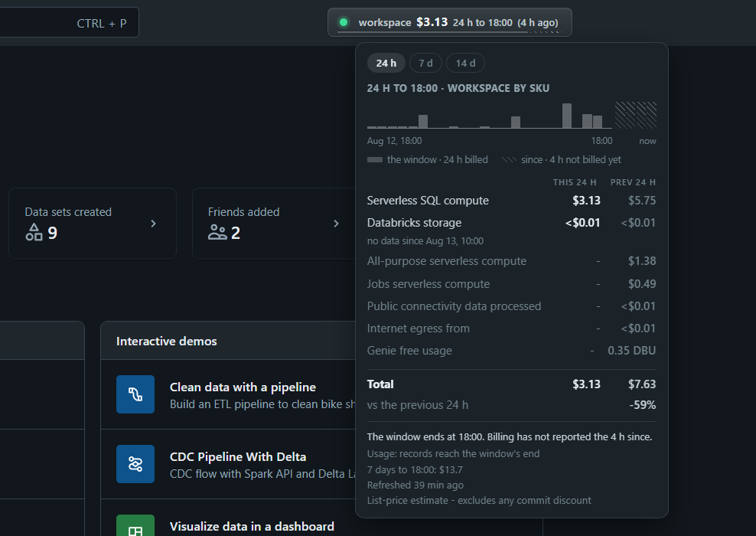
Task: Click the hatched not-billed-yet chart region
Action: (635, 115)
